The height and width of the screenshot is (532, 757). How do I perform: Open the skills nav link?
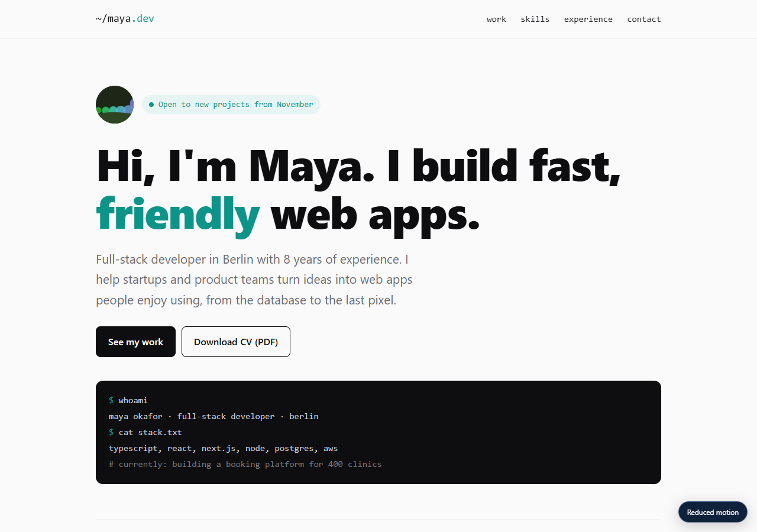click(535, 19)
